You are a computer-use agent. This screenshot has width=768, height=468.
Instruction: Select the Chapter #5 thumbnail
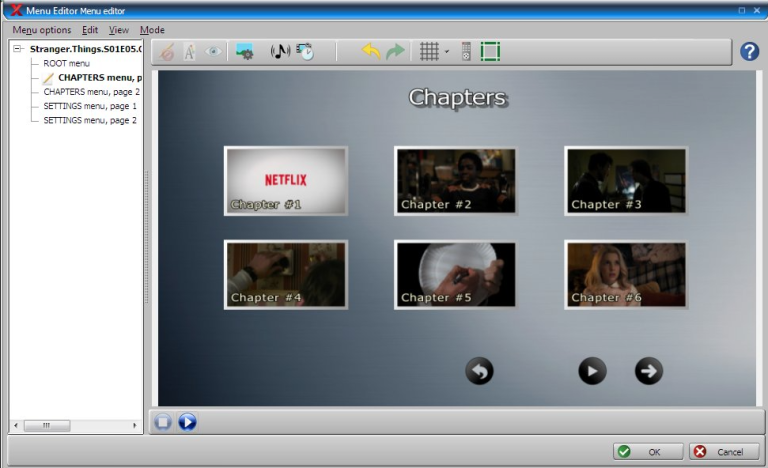tap(456, 274)
